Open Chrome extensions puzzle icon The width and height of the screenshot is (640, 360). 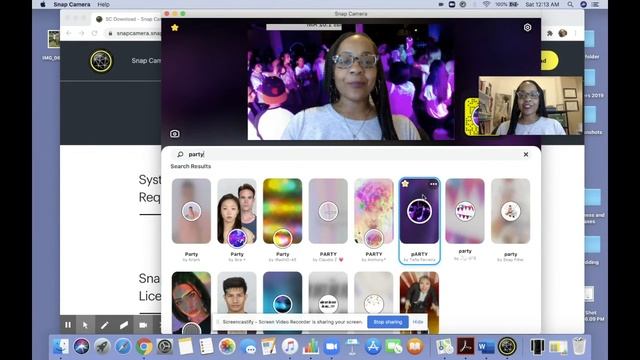(x=550, y=33)
